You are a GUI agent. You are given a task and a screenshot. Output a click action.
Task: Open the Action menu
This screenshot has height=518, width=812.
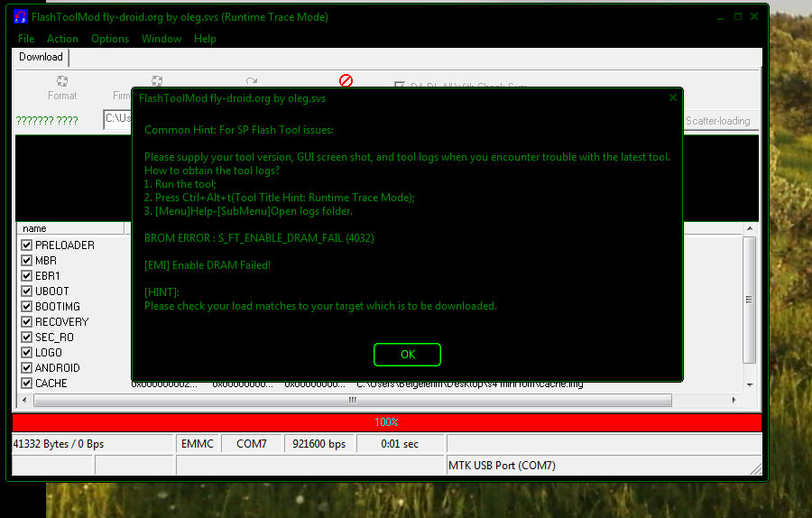62,39
